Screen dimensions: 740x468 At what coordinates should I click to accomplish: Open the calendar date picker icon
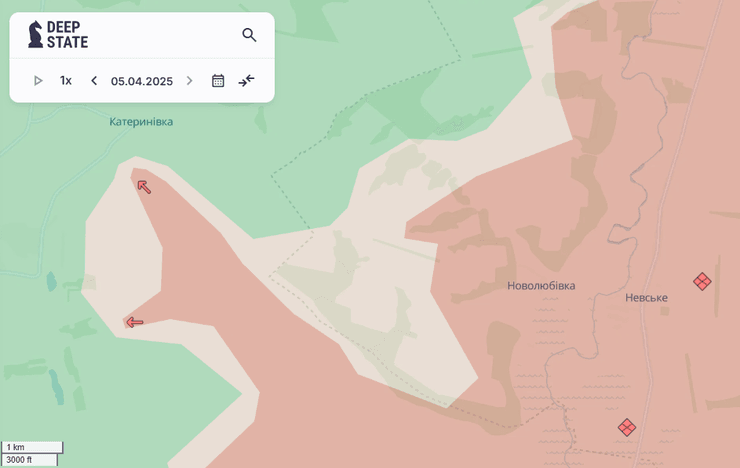click(218, 81)
